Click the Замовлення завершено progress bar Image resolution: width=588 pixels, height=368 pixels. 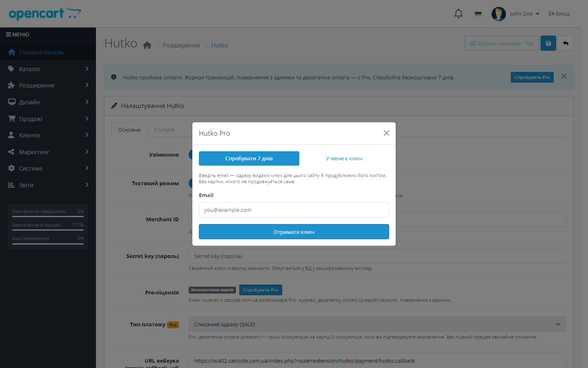(x=48, y=216)
